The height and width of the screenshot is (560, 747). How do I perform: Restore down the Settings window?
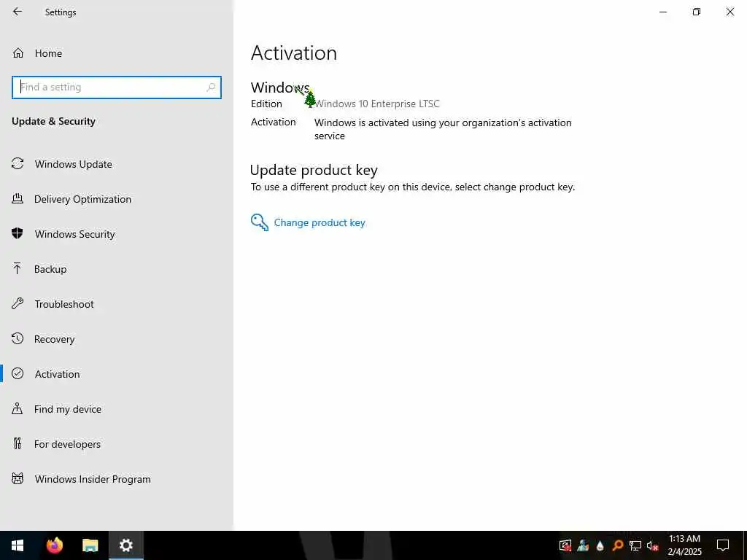[x=697, y=12]
